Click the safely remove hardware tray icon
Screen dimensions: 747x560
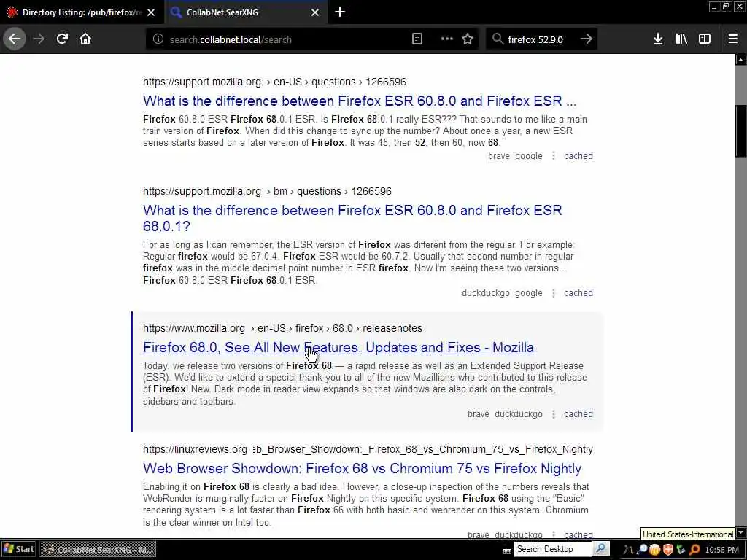pyautogui.click(x=681, y=550)
